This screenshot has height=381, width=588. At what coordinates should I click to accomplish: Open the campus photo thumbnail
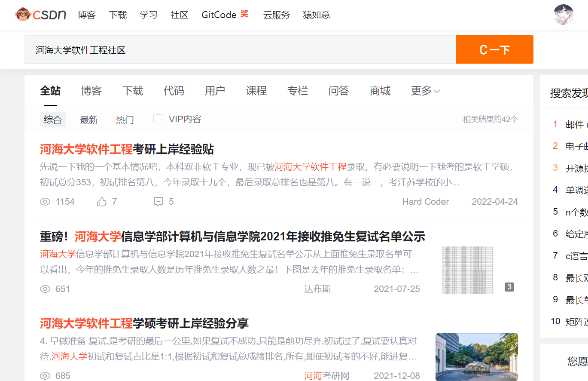[476, 356]
